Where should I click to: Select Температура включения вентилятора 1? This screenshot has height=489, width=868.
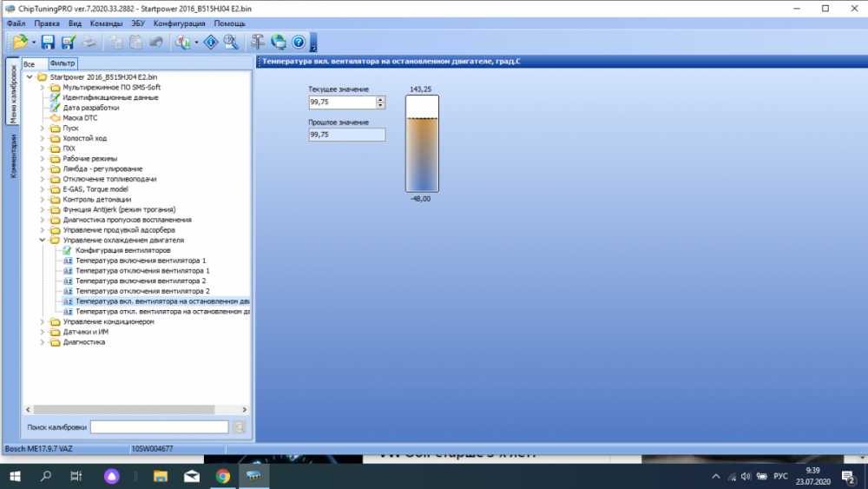(x=141, y=261)
